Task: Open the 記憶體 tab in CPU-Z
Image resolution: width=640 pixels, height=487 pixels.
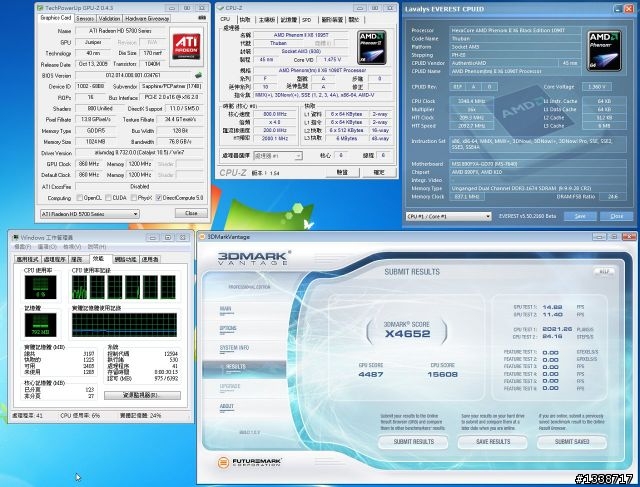Action: point(289,20)
